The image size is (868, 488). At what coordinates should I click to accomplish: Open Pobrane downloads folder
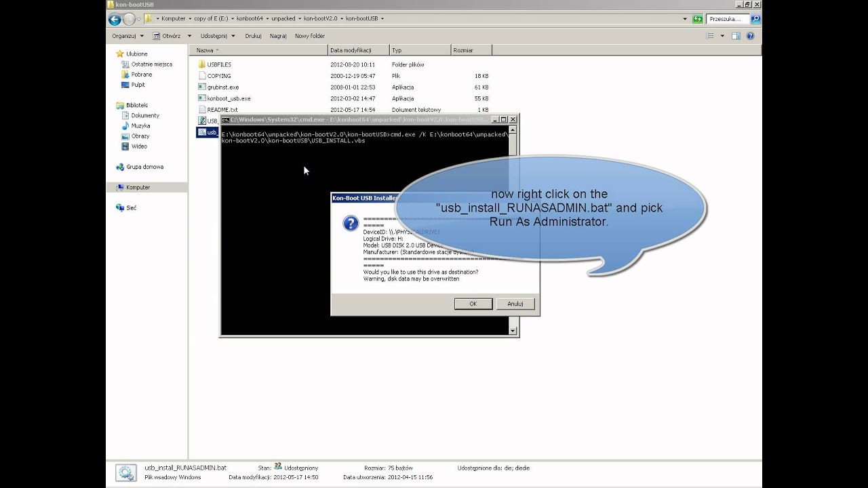(x=137, y=75)
